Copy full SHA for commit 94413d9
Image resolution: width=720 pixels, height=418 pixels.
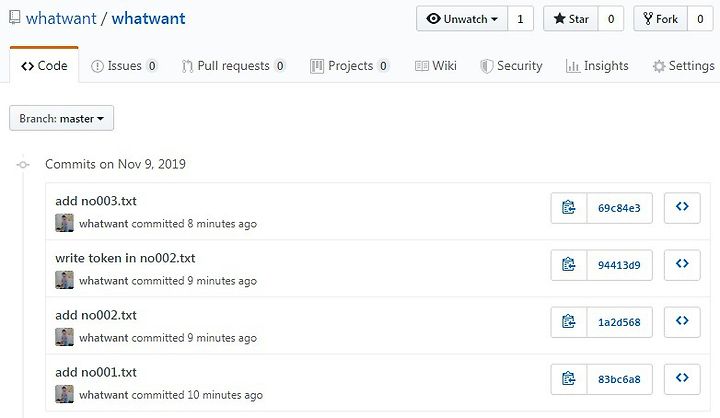569,265
